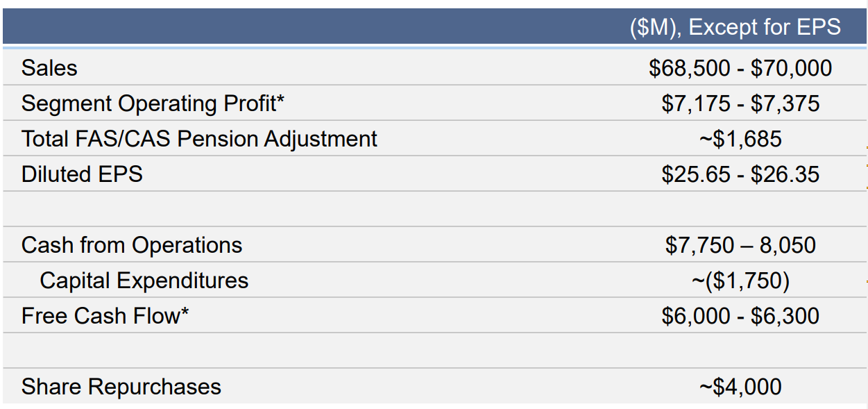Click the $25.65 - $26.35 EPS value
Image resolution: width=868 pixels, height=409 pixels.
coord(740,174)
